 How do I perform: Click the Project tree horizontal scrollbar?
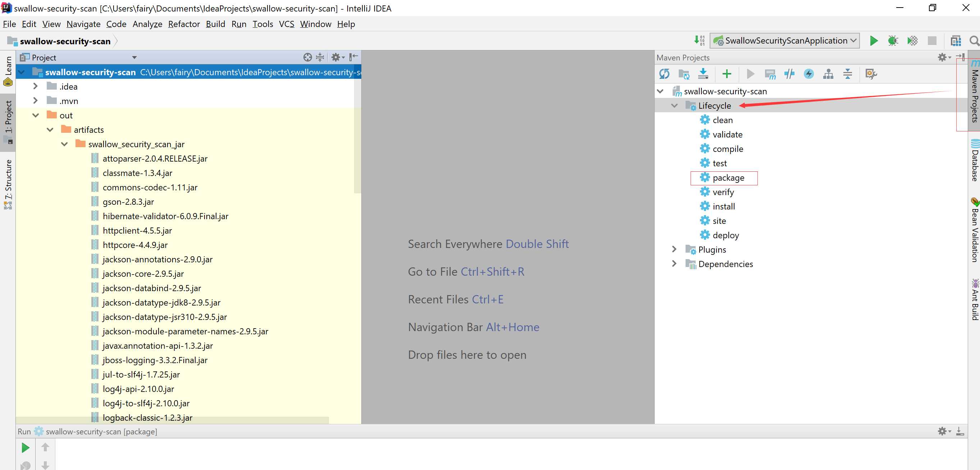point(172,420)
